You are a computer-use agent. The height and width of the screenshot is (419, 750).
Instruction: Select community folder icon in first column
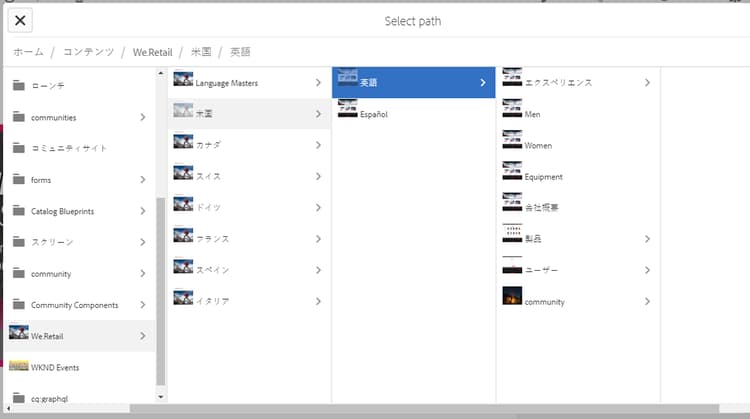[x=19, y=273]
